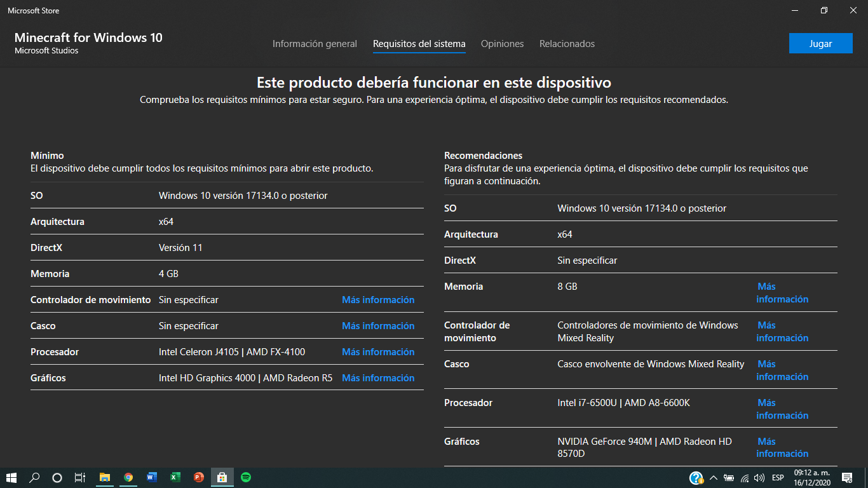Open the notification action center
This screenshot has width=868, height=488.
tap(846, 477)
